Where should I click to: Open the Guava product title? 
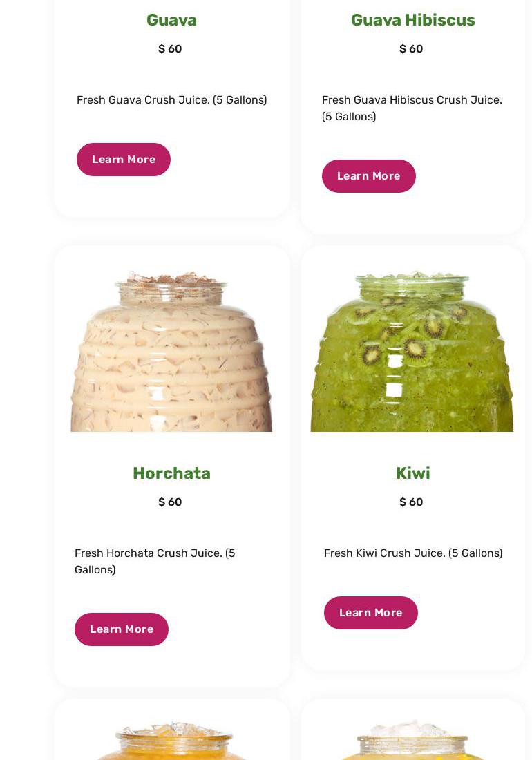point(171,20)
